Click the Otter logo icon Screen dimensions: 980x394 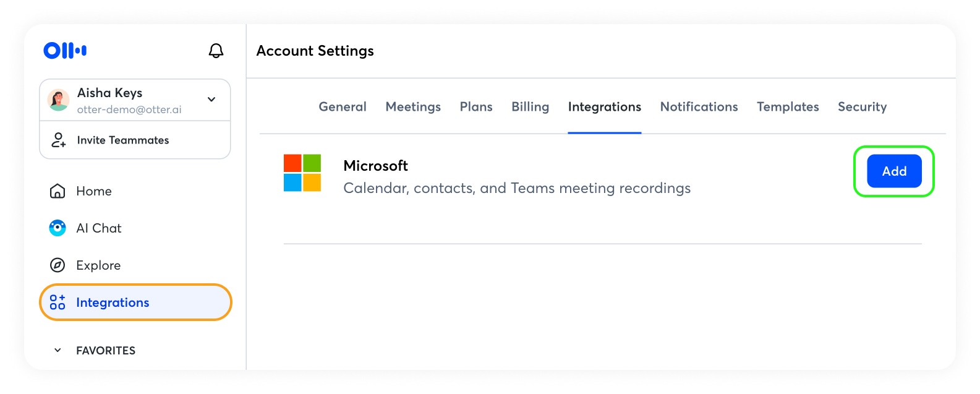65,51
